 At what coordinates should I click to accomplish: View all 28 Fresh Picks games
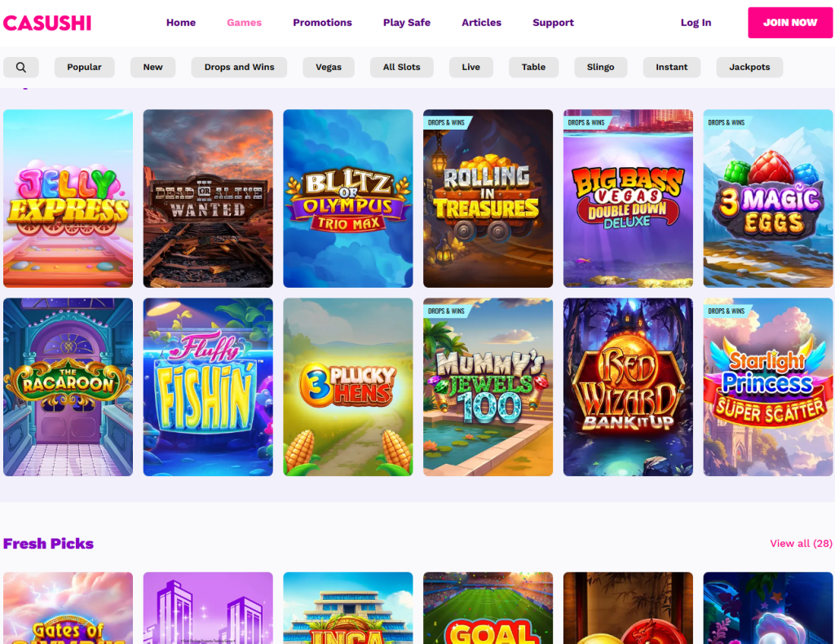[x=801, y=543]
